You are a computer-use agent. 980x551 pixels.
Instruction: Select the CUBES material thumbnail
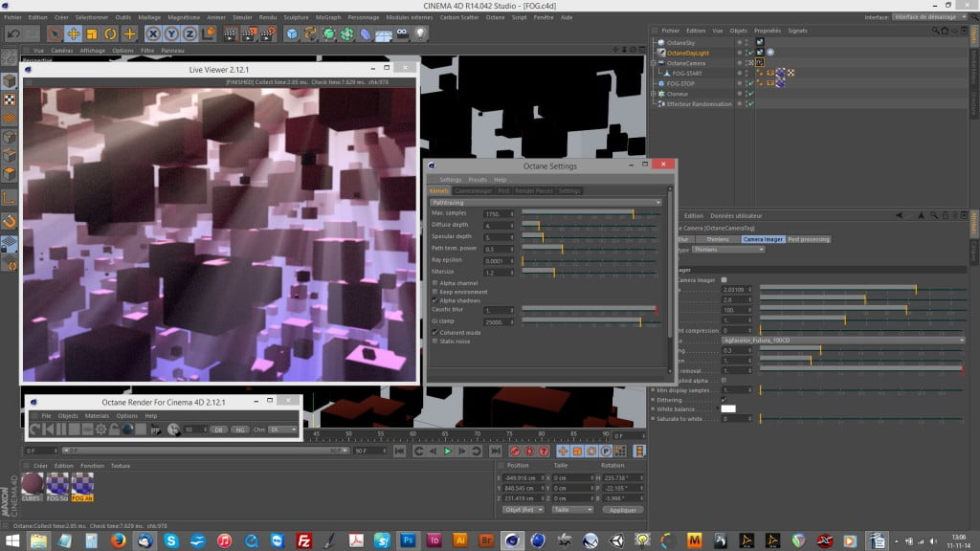[x=33, y=485]
